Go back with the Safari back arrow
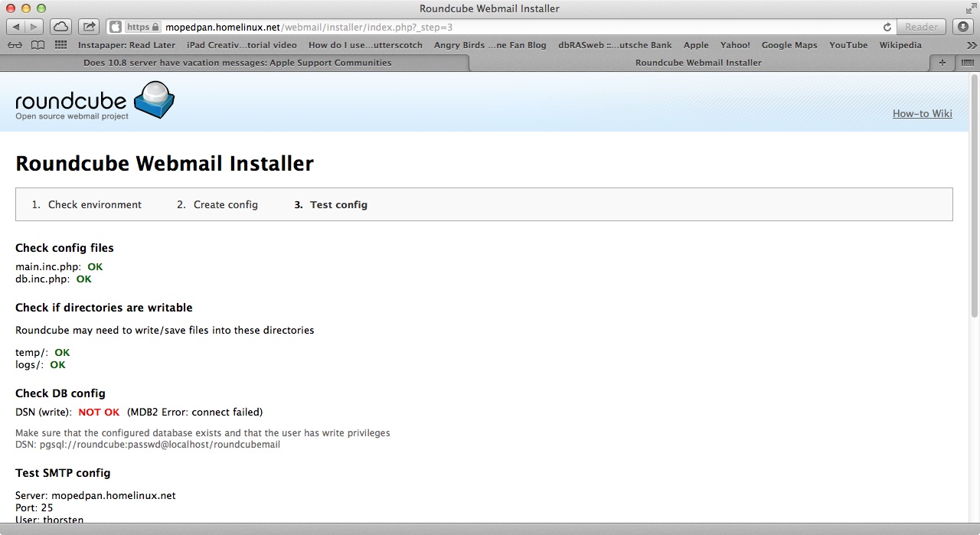Viewport: 980px width, 535px height. (x=16, y=27)
